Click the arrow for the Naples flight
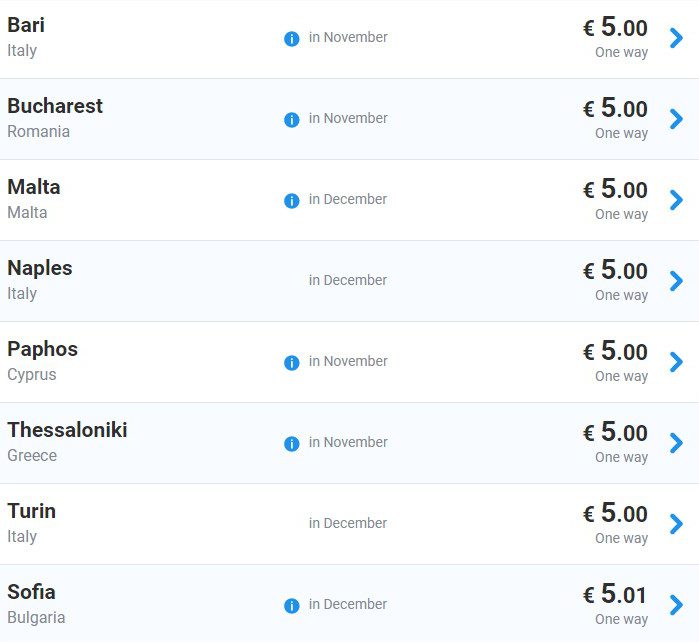 coord(676,281)
